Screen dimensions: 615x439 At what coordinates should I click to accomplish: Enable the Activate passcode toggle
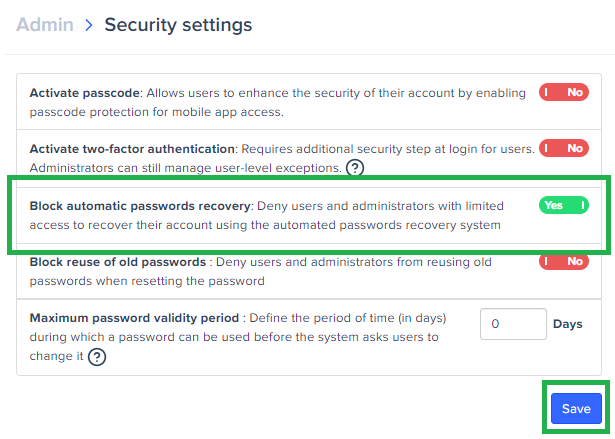[563, 92]
